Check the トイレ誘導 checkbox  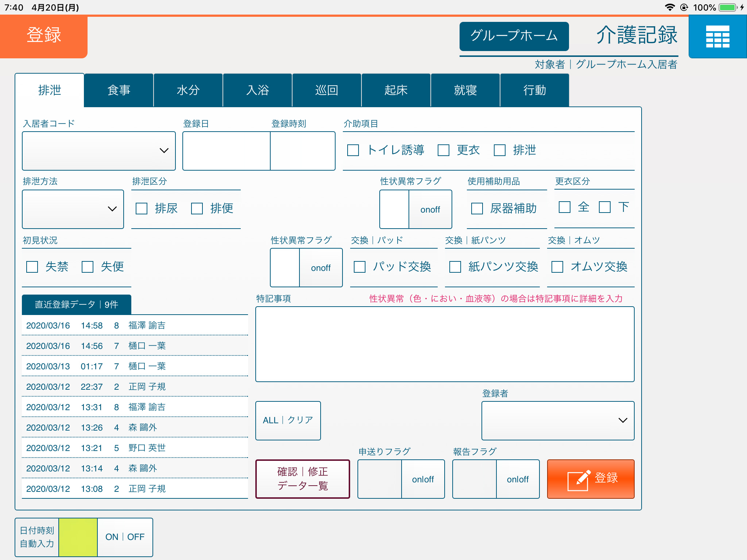(353, 150)
